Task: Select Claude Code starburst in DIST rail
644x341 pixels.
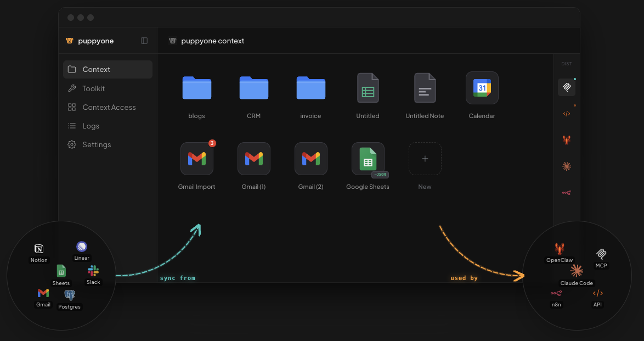Action: click(566, 166)
